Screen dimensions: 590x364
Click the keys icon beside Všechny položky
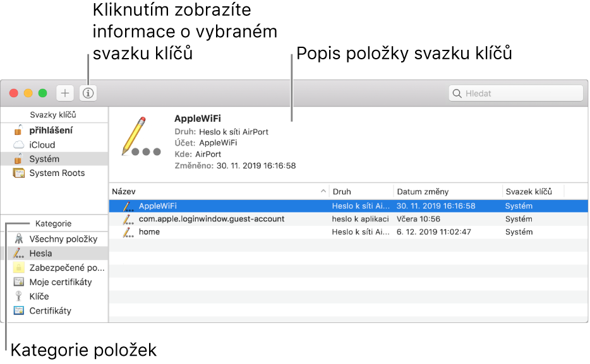click(x=18, y=238)
